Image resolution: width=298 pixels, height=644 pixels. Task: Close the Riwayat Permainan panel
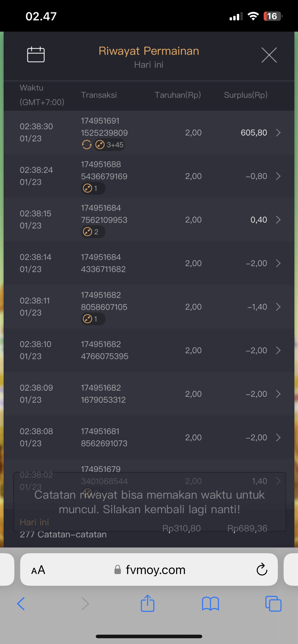269,55
